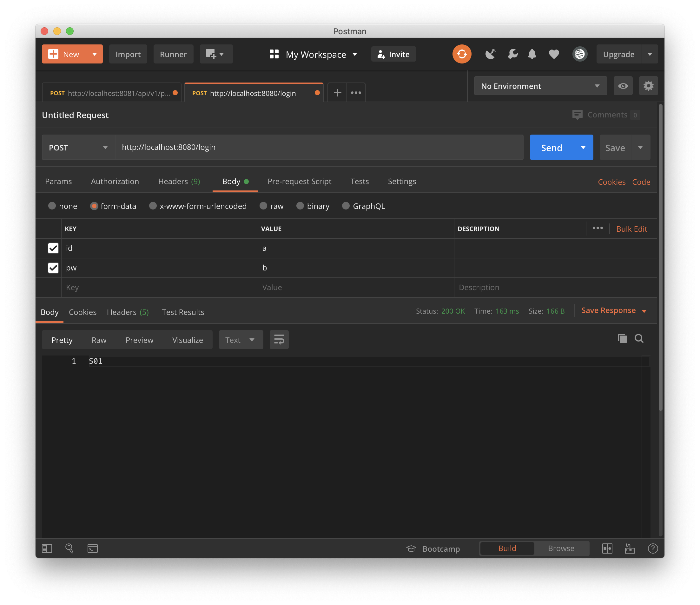Uncheck the id parameter checkbox

point(53,248)
